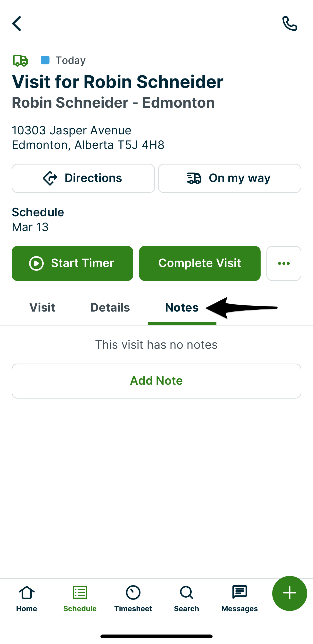Tap the home indicator bar
The height and width of the screenshot is (644, 313).
156,636
